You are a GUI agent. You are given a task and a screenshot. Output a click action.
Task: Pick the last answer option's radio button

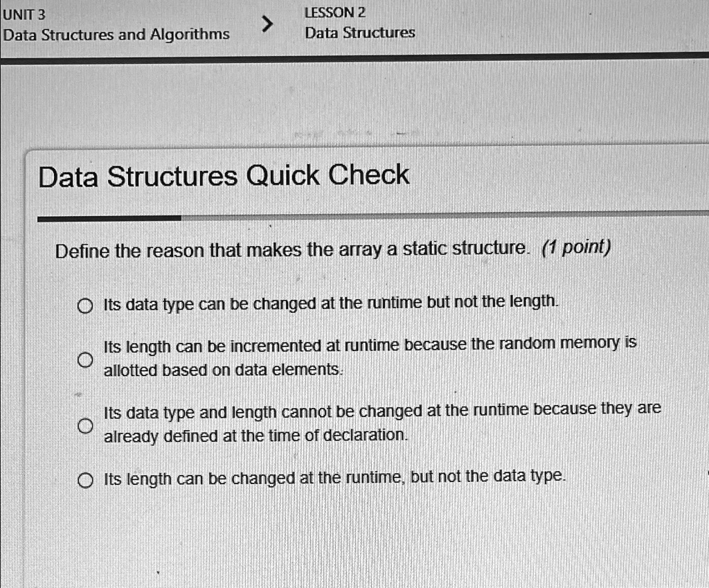tap(86, 479)
